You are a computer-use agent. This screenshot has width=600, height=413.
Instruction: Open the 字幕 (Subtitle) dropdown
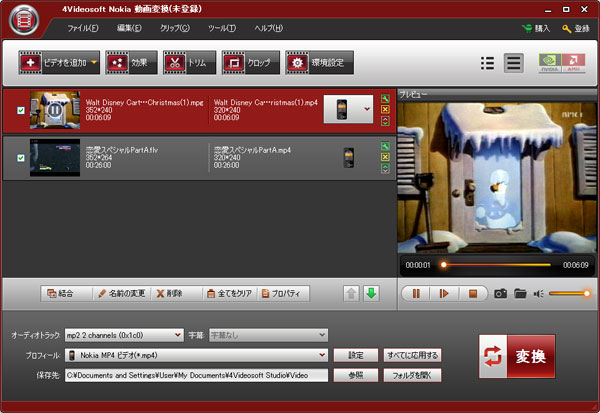tap(268, 335)
